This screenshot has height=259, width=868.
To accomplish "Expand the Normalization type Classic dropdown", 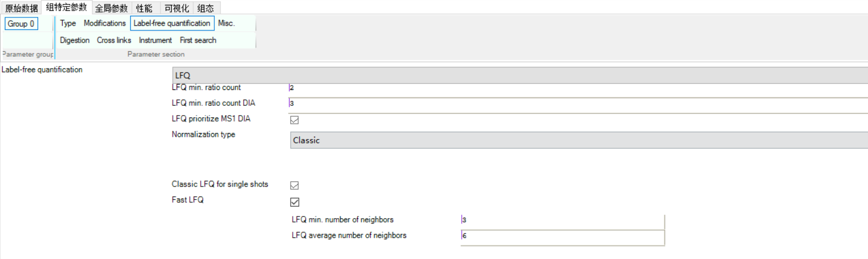I will pos(579,140).
